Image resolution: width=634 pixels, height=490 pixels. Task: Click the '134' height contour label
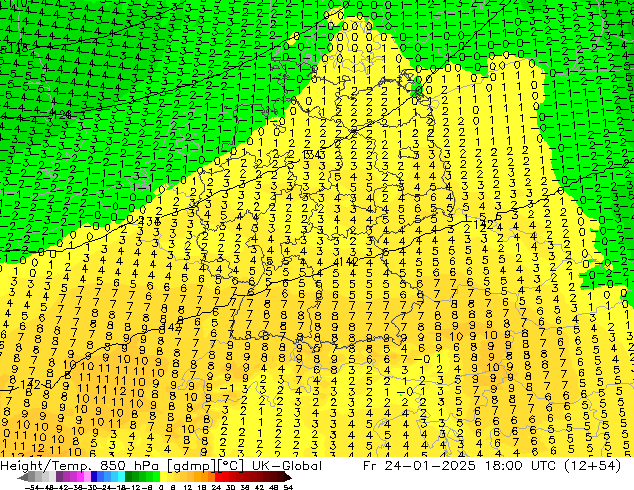313,155
